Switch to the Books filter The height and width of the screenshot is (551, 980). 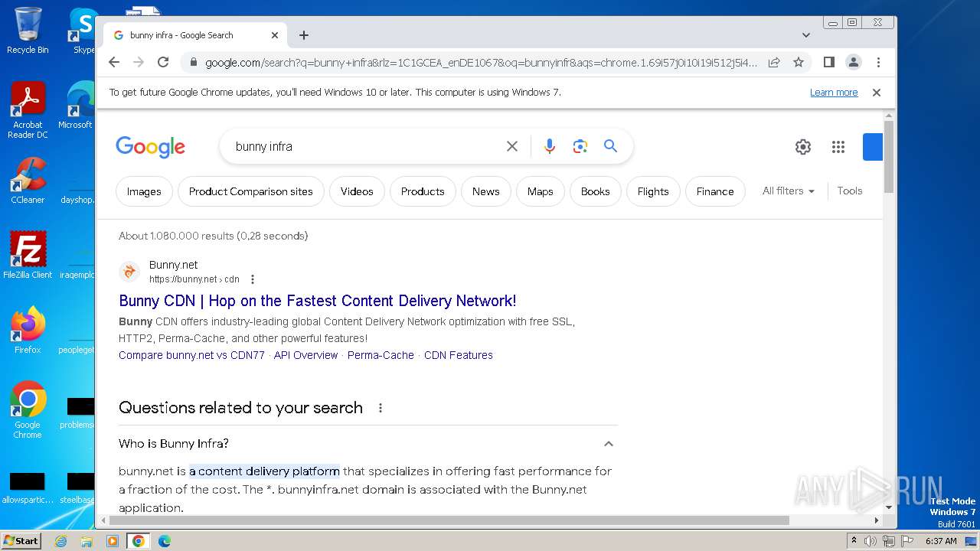596,191
